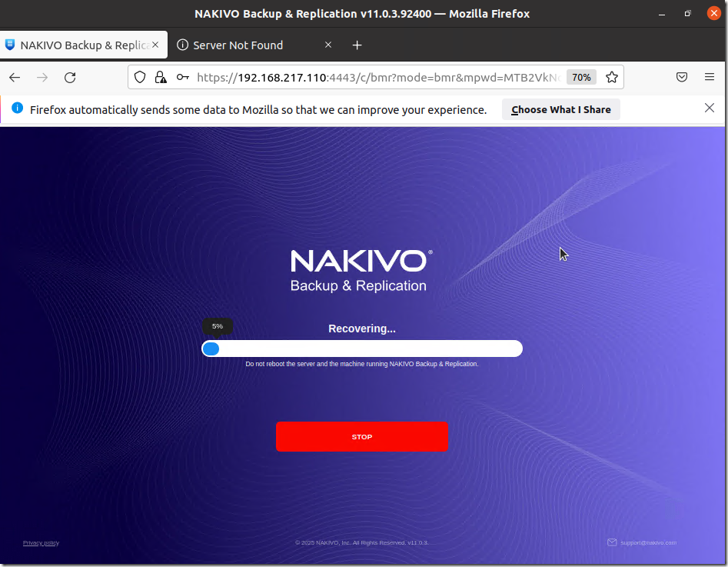
Task: Click the recovery progress bar
Action: (x=361, y=349)
